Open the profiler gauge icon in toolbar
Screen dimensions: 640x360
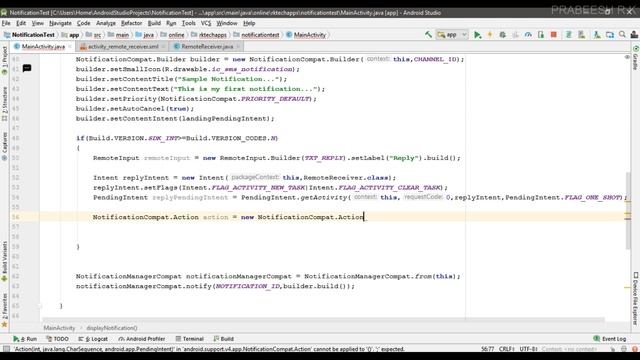coord(528,35)
